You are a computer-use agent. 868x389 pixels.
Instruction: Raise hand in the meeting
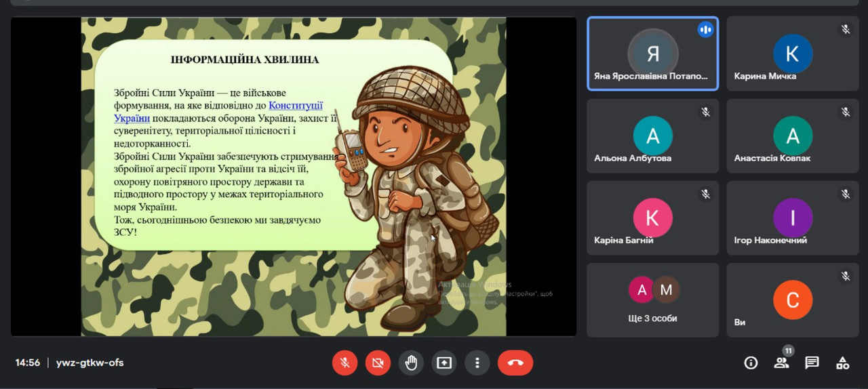coord(411,363)
